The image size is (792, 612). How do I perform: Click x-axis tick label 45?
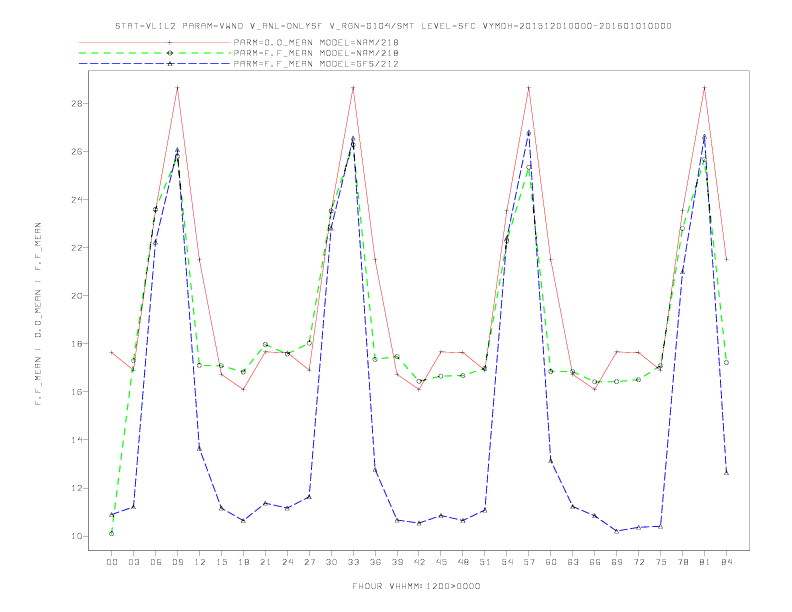441,562
